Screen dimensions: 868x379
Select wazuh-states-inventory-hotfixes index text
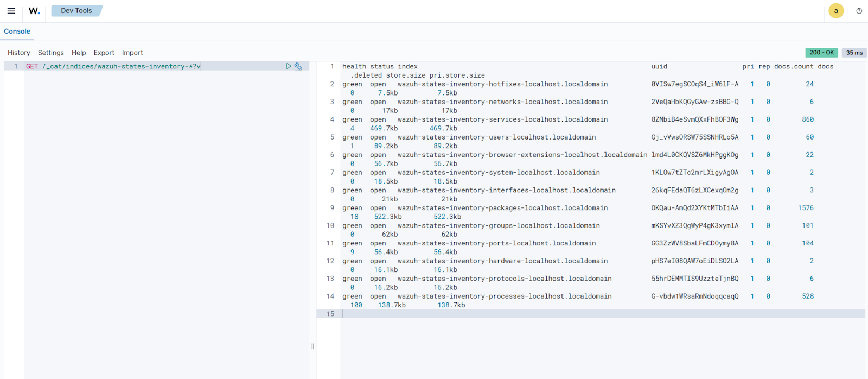[503, 84]
